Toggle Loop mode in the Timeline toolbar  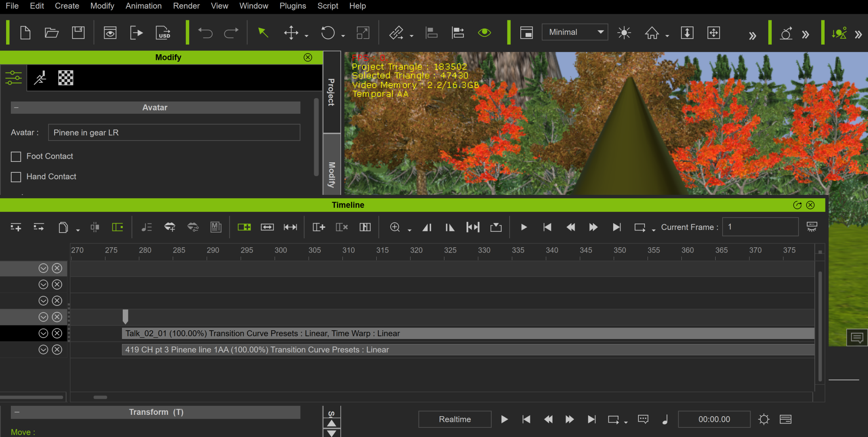pyautogui.click(x=640, y=227)
